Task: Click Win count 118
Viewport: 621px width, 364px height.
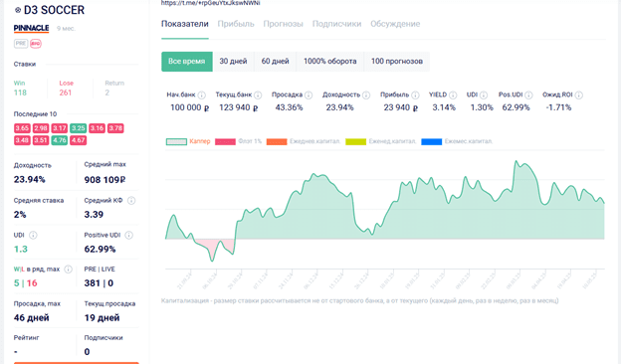Action: [20, 92]
